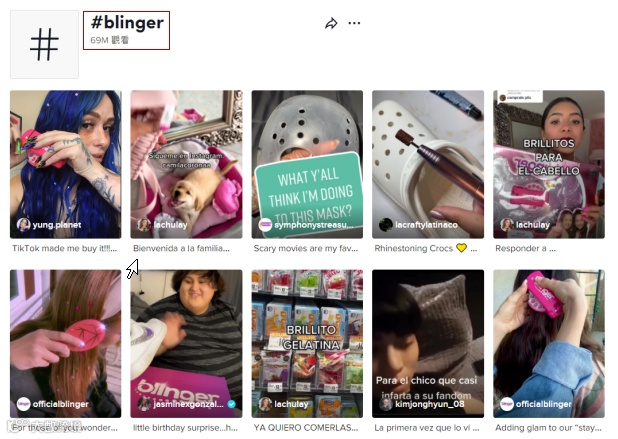This screenshot has width=618, height=439.
Task: Click lacraftylatinaco's profile avatar
Action: pos(385,225)
